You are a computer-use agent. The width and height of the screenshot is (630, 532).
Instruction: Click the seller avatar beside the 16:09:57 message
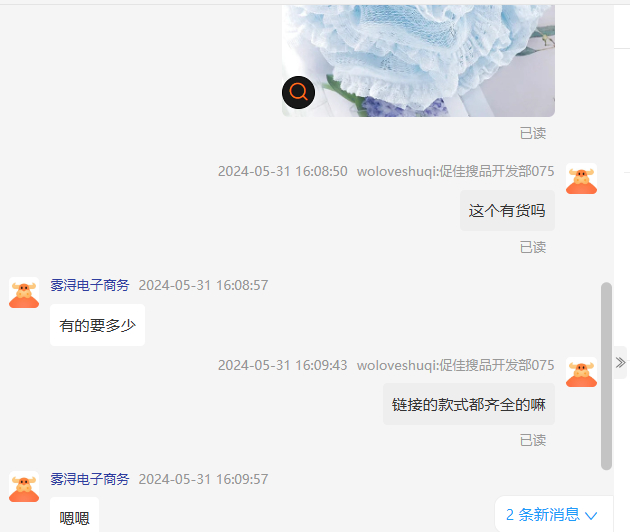tap(24, 487)
